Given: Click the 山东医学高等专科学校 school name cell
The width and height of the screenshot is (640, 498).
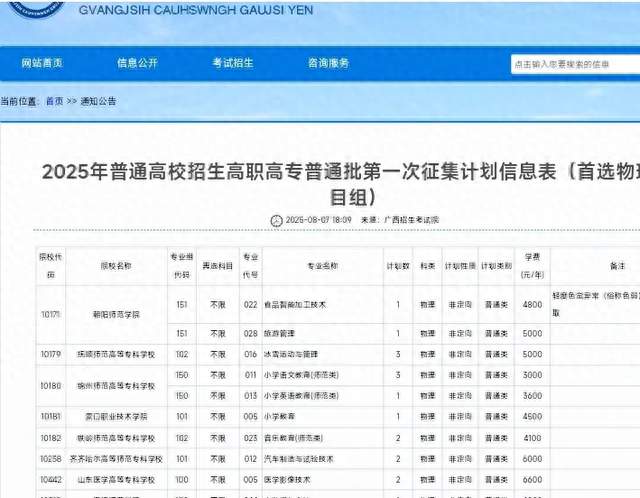Looking at the screenshot, I should click(116, 480).
